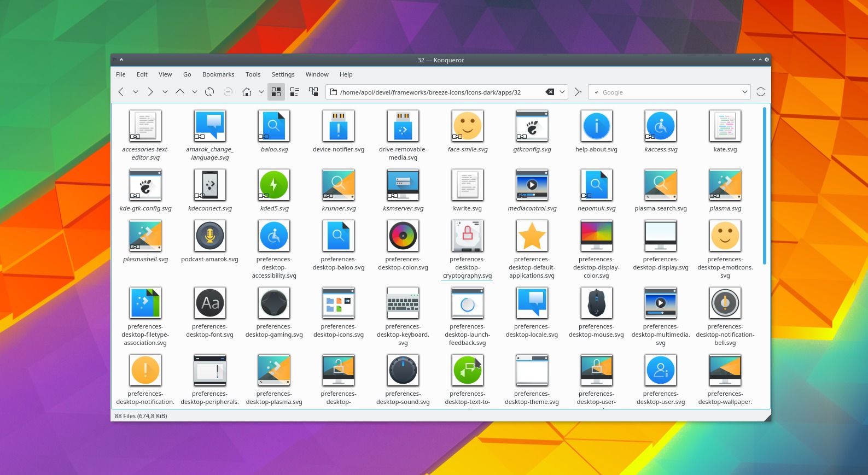Click the file view vertical scrollbar
The image size is (868, 475).
click(x=764, y=186)
